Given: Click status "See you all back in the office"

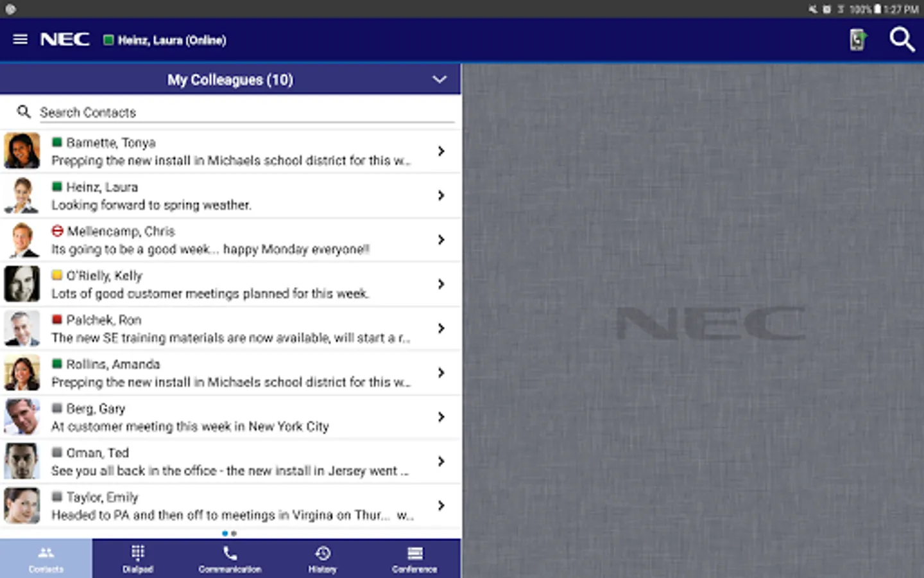Looking at the screenshot, I should coord(134,471).
